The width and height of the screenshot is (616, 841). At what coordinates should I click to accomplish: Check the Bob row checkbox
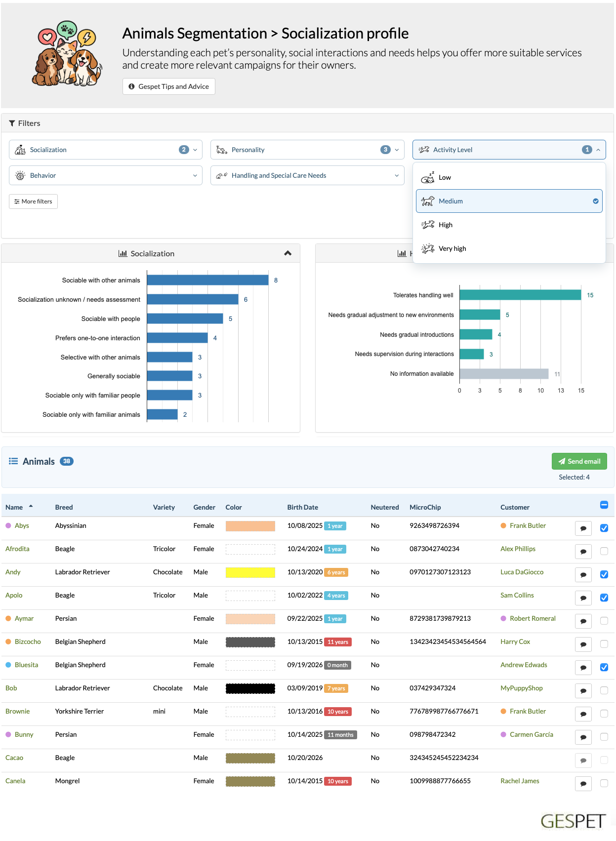pyautogui.click(x=604, y=690)
